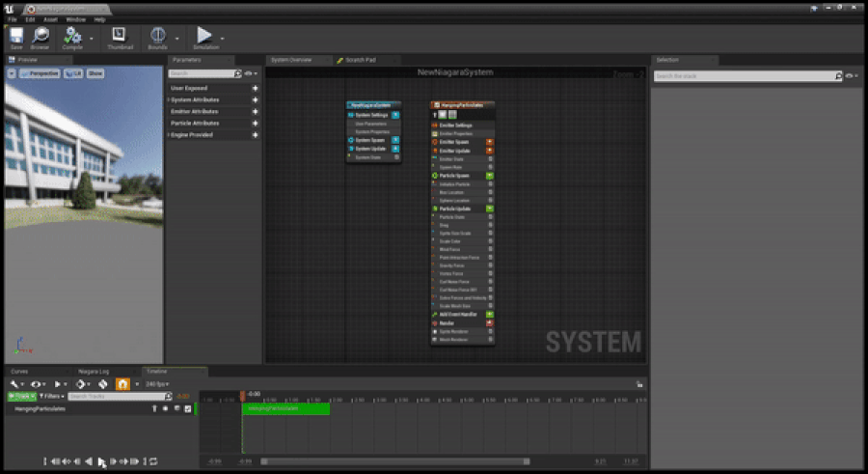The height and width of the screenshot is (474, 868).
Task: Click the auto-key icon in timeline toolbar
Action: click(103, 383)
